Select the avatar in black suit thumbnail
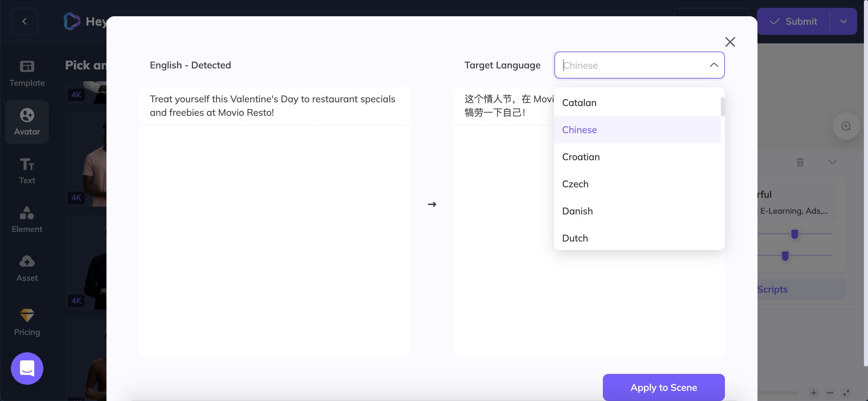868x401 pixels. [86, 262]
